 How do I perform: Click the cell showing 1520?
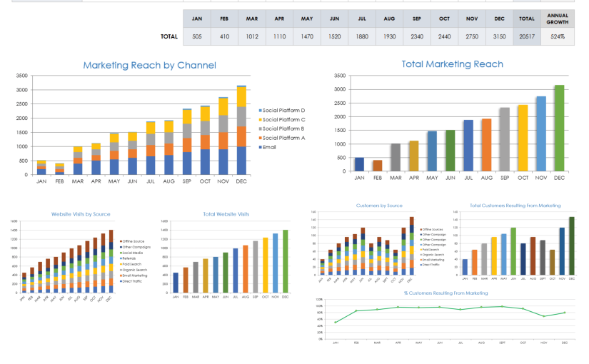334,36
